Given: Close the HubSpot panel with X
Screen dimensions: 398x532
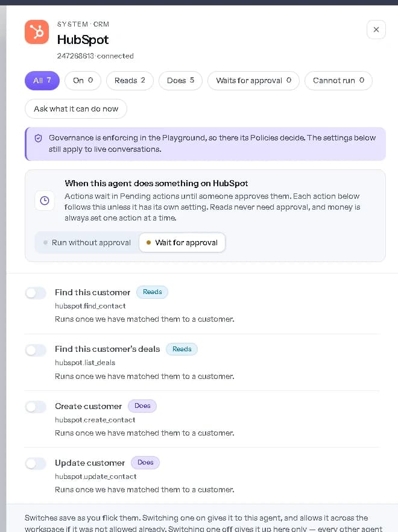Looking at the screenshot, I should 376,30.
